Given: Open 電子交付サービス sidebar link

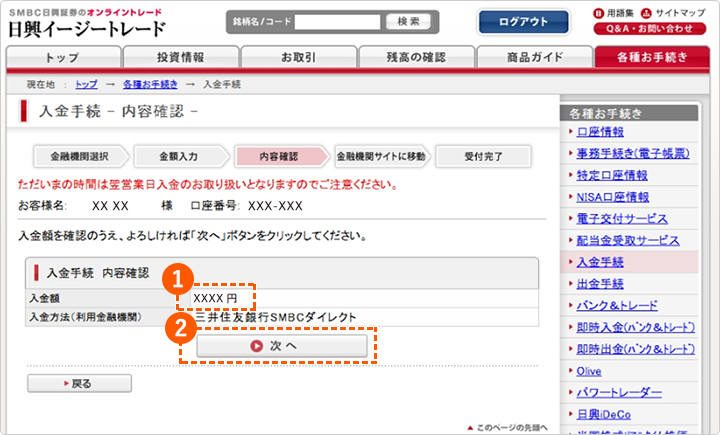Looking at the screenshot, I should point(622,219).
